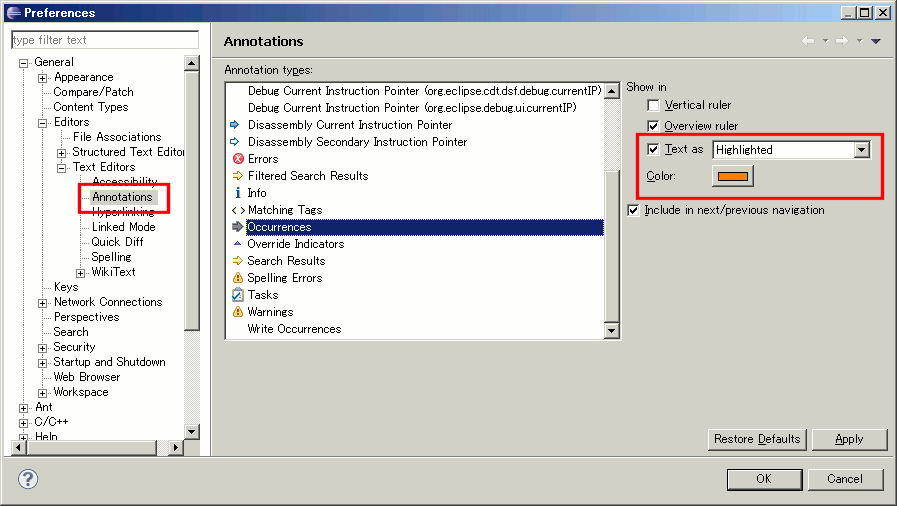Open the orange annotation color picker
Viewport: 897px width, 506px height.
[x=732, y=176]
